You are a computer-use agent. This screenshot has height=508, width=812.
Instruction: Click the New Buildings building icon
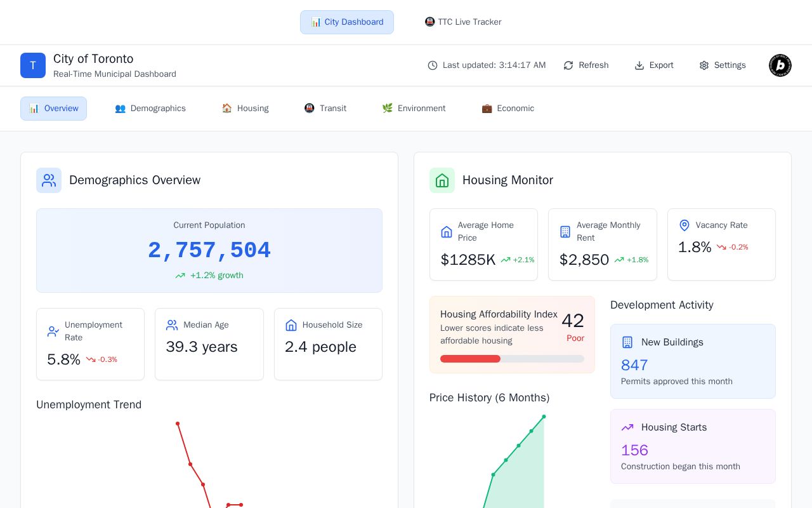tap(627, 342)
